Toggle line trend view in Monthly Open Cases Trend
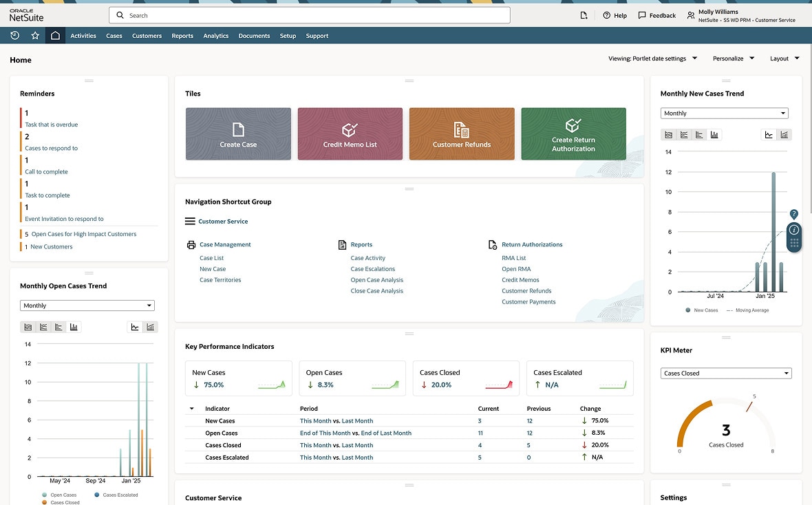This screenshot has height=505, width=812. [136, 327]
